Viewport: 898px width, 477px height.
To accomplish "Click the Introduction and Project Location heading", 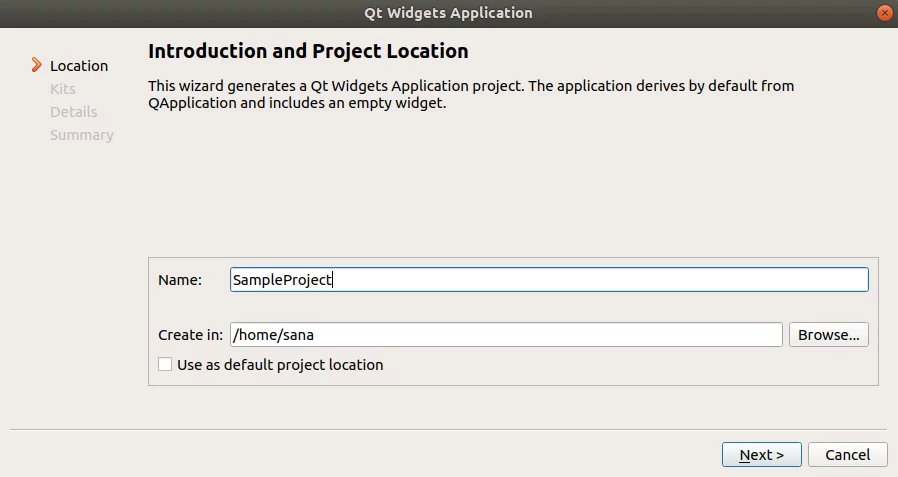I will click(x=308, y=51).
